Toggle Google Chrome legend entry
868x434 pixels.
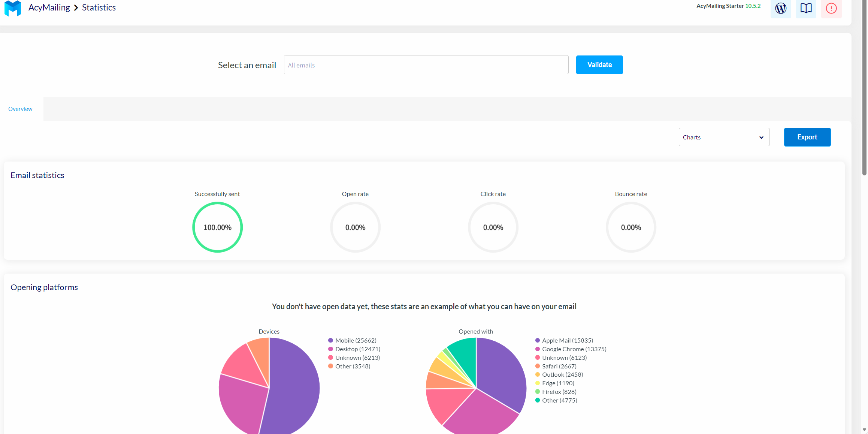(574, 349)
